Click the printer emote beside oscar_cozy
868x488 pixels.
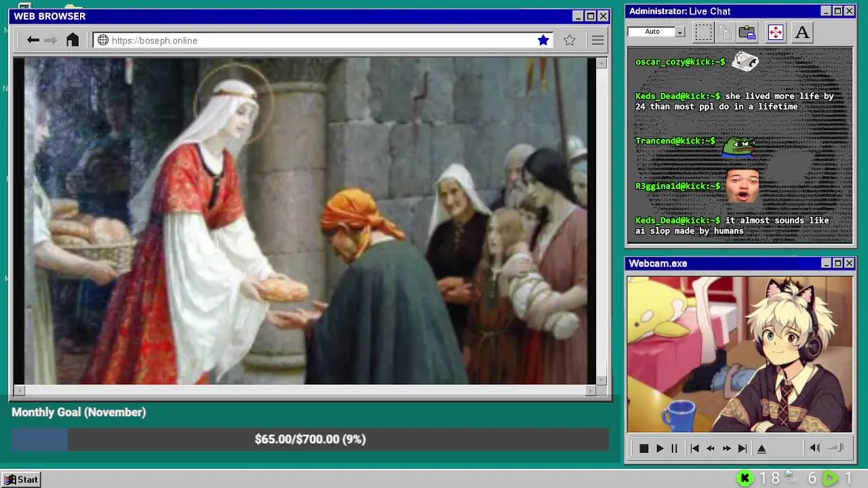coord(745,61)
